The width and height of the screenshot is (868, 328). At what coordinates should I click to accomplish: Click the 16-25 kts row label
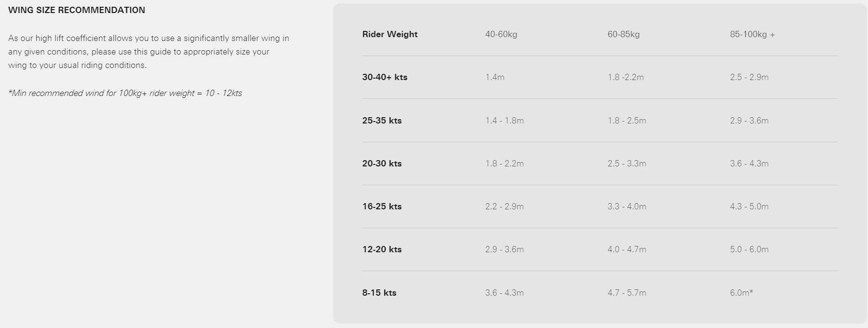click(x=381, y=206)
